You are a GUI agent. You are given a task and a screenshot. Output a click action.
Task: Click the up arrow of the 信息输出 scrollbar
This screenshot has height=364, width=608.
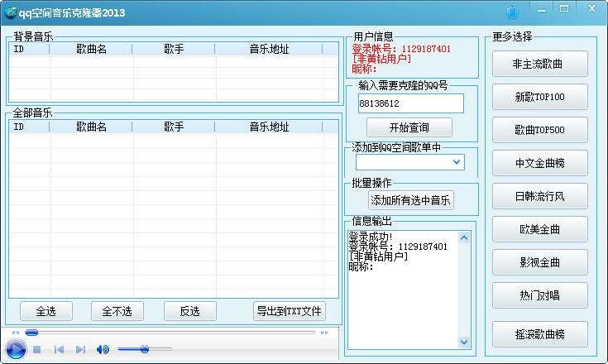[x=464, y=237]
